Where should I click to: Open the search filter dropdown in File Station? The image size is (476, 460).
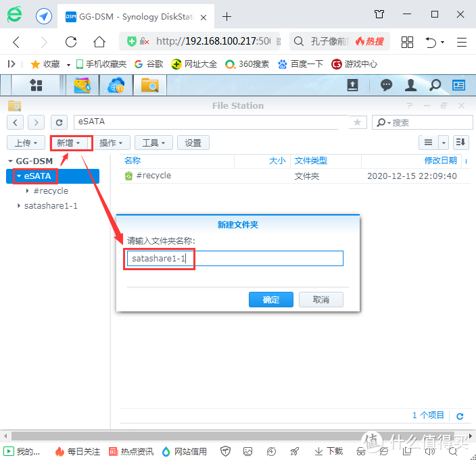[383, 122]
